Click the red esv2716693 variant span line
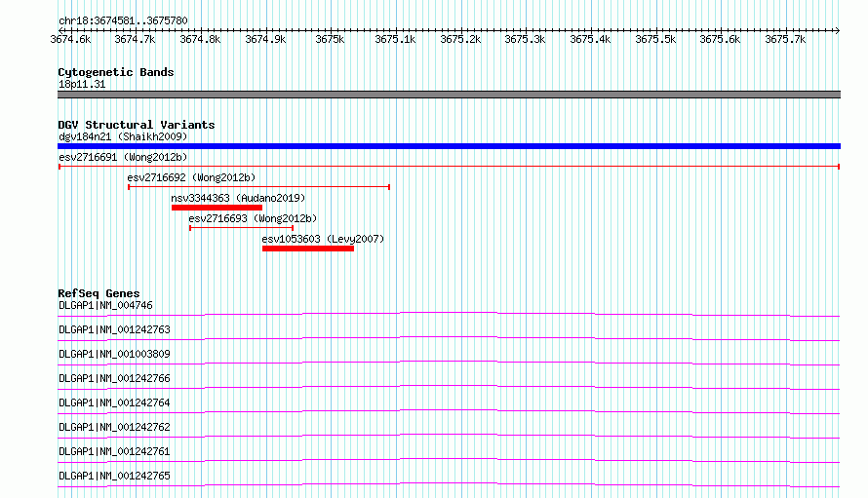Image resolution: width=868 pixels, height=498 pixels. coord(241,228)
